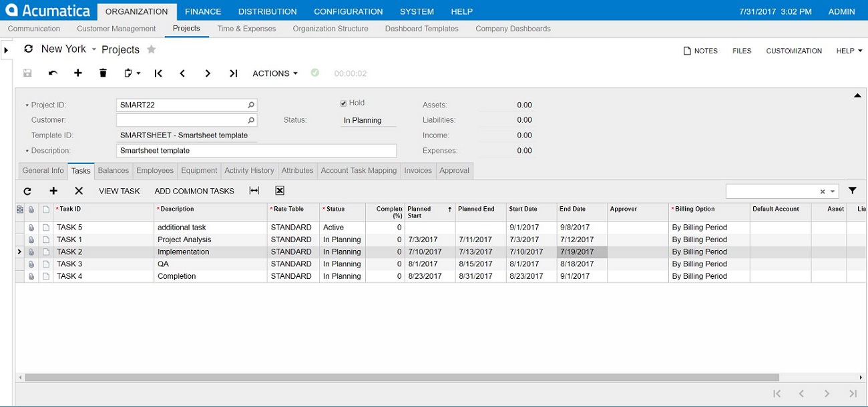Image resolution: width=868 pixels, height=407 pixels.
Task: Fit grid columns to screen width
Action: click(x=254, y=191)
